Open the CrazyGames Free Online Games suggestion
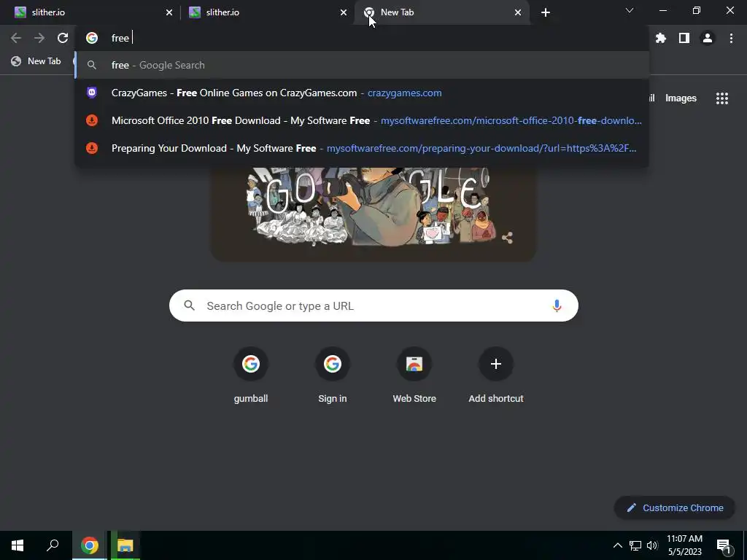The height and width of the screenshot is (560, 747). click(362, 93)
